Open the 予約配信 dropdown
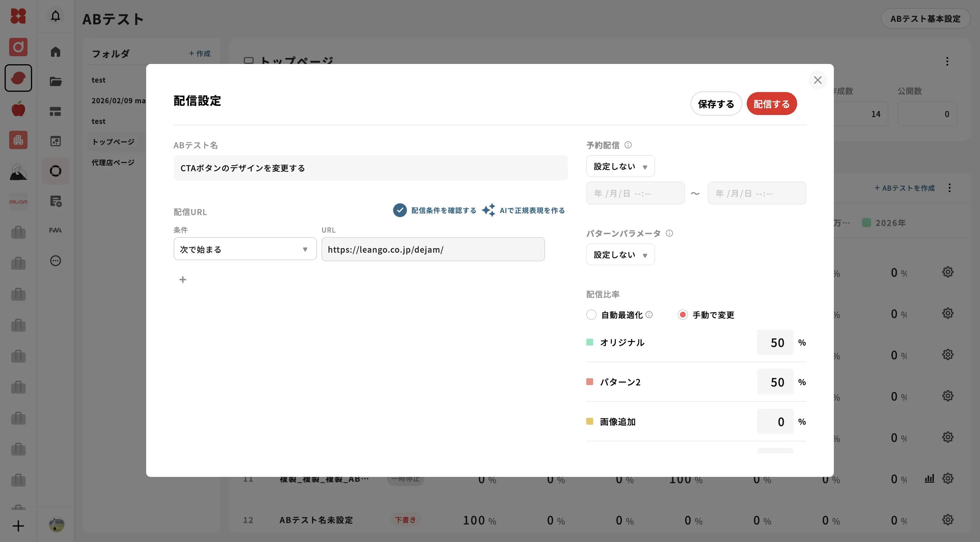The width and height of the screenshot is (980, 542). tap(620, 166)
